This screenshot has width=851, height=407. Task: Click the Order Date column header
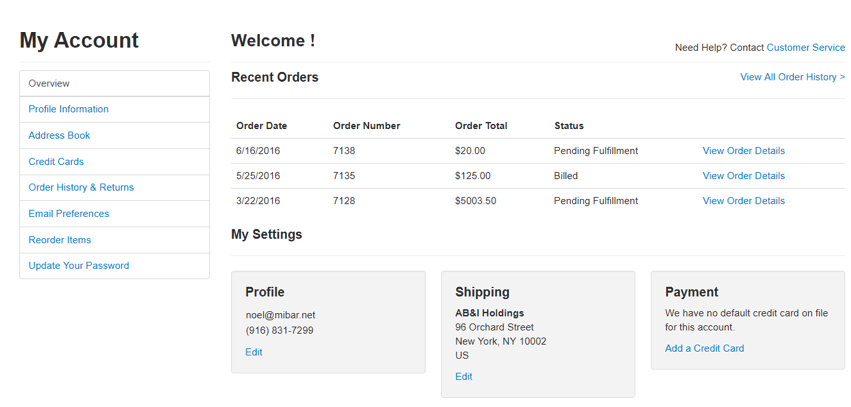click(262, 126)
